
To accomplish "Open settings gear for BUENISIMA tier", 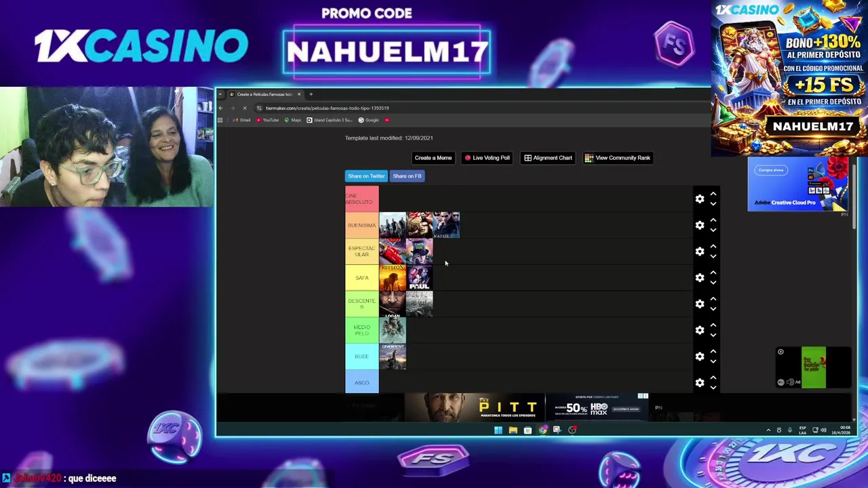I will tap(699, 225).
